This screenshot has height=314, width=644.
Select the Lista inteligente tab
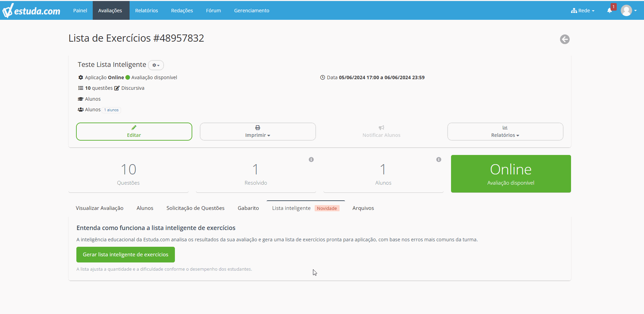[x=306, y=208]
